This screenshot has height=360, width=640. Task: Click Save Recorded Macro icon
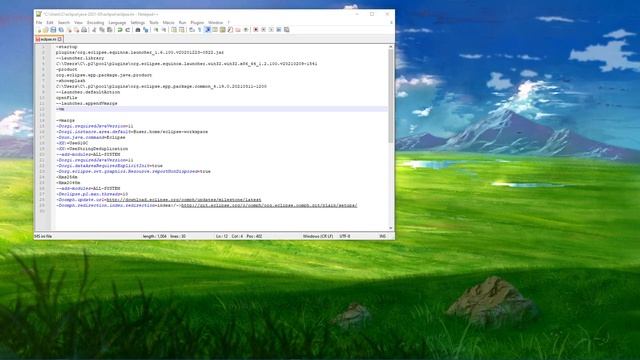click(x=287, y=30)
